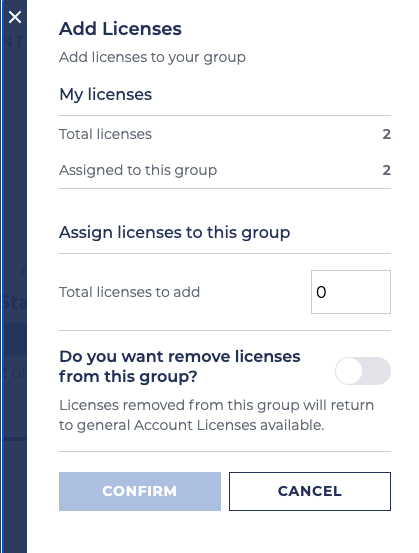Screen dimensions: 419x553
Task: Toggle remove licenses from this group switch
Action: click(x=363, y=371)
